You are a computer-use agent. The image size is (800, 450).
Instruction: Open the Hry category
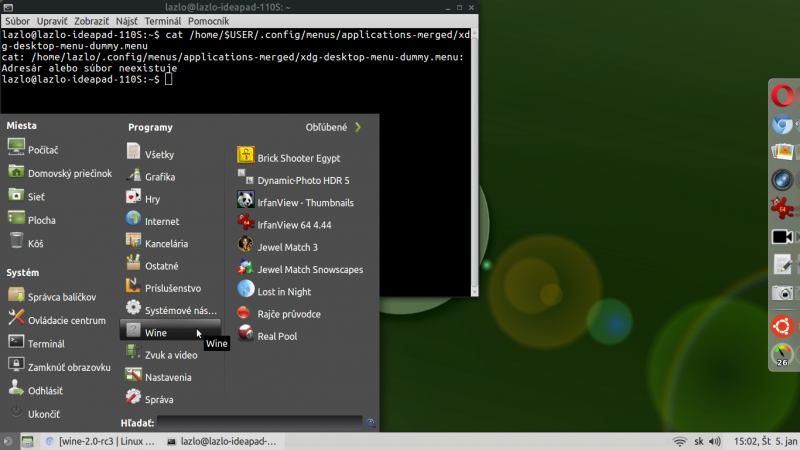pyautogui.click(x=170, y=199)
